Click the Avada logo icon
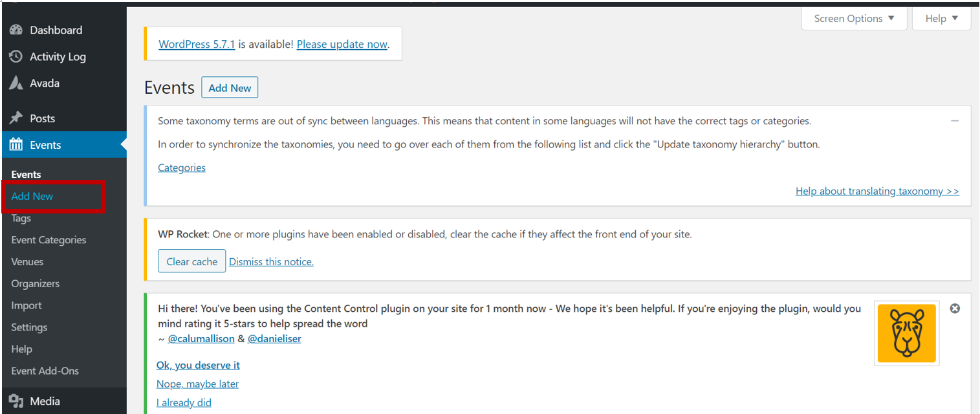980x414 pixels. coord(16,83)
